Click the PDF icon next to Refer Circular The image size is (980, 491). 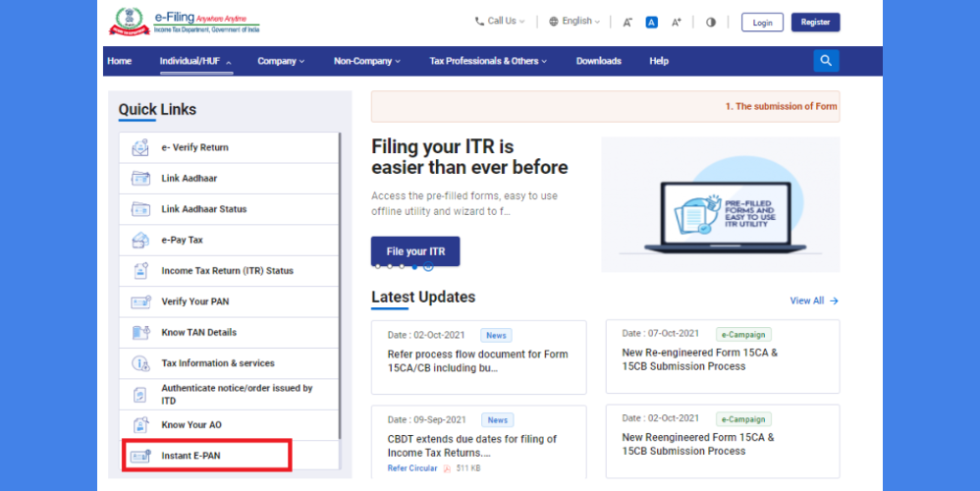pyautogui.click(x=447, y=468)
